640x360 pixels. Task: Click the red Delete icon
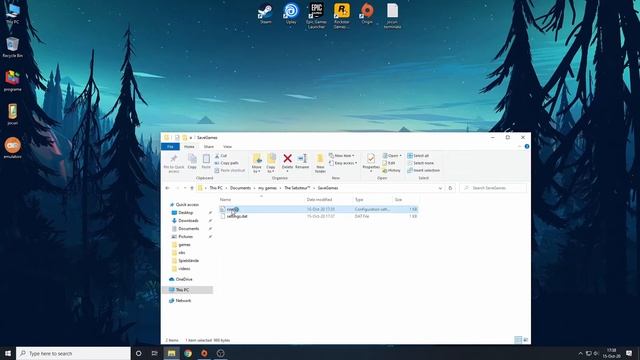tap(287, 158)
